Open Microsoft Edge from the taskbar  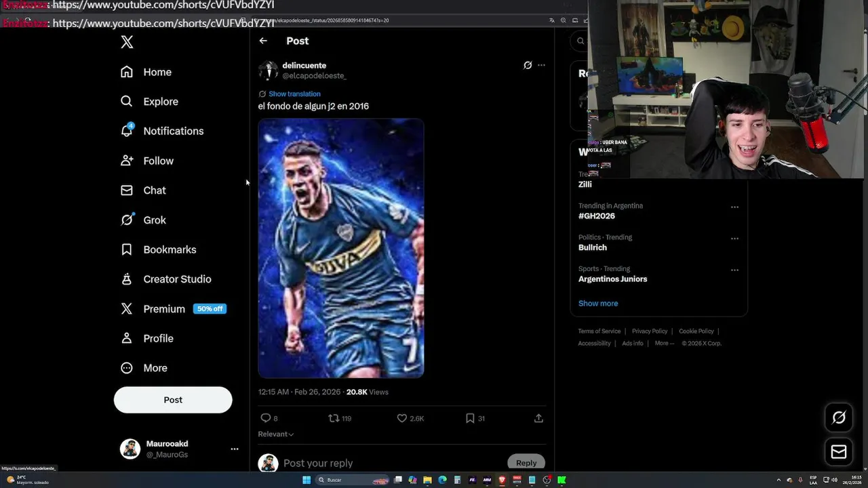click(442, 480)
